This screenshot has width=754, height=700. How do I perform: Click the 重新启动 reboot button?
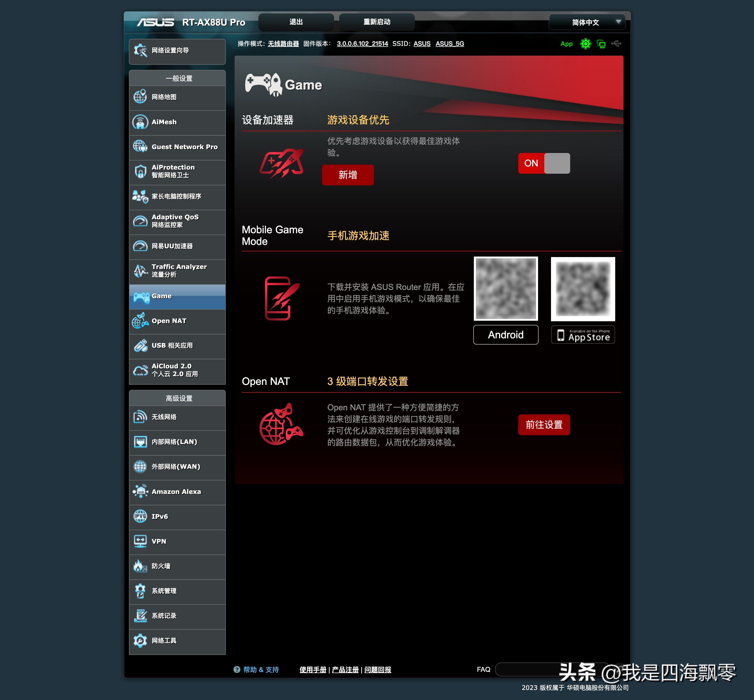coord(377,22)
